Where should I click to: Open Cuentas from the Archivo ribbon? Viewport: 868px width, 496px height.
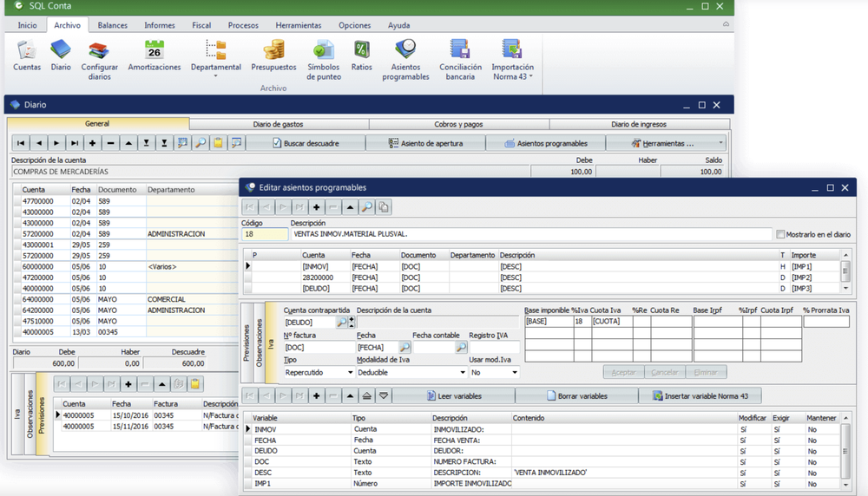tap(27, 55)
